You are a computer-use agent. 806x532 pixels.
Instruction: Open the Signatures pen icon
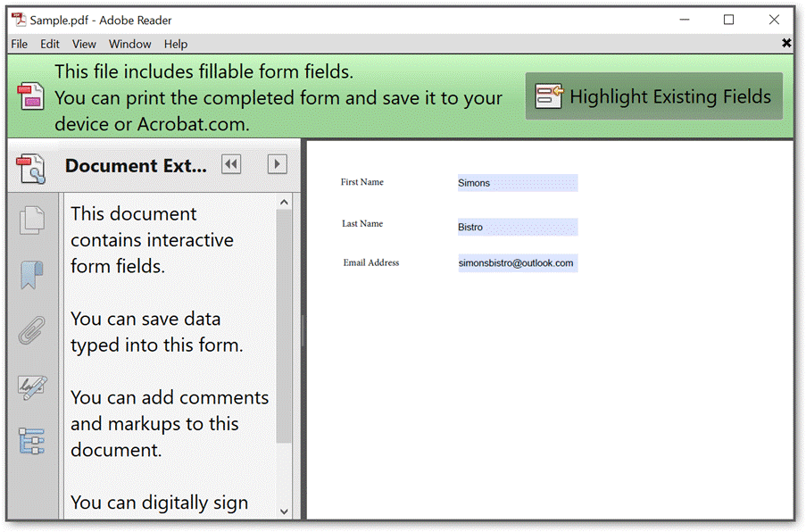32,387
